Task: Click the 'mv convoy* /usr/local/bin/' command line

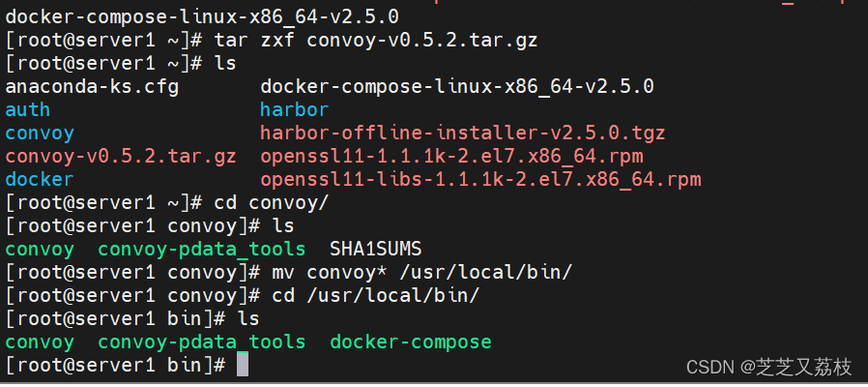Action: click(x=421, y=272)
